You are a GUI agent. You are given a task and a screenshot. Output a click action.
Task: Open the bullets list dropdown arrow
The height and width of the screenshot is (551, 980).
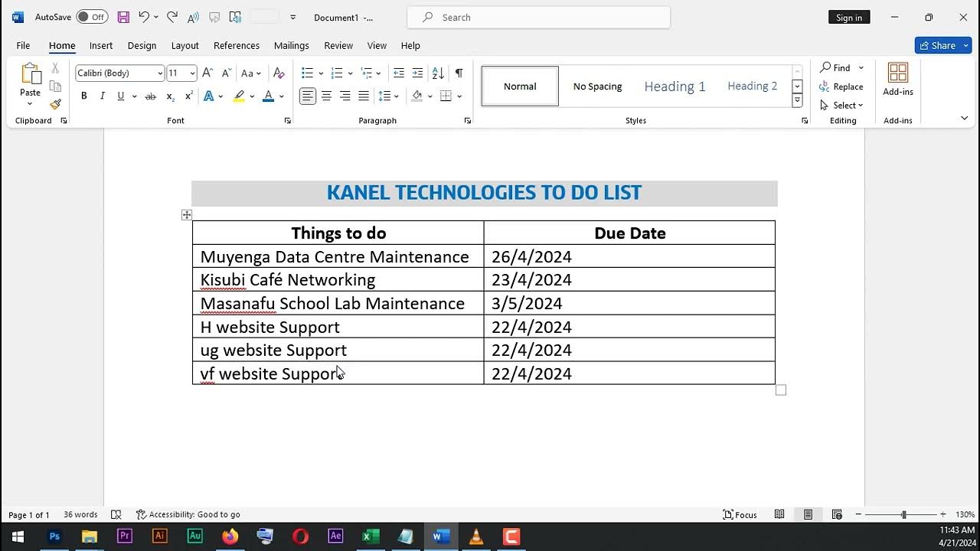(321, 73)
